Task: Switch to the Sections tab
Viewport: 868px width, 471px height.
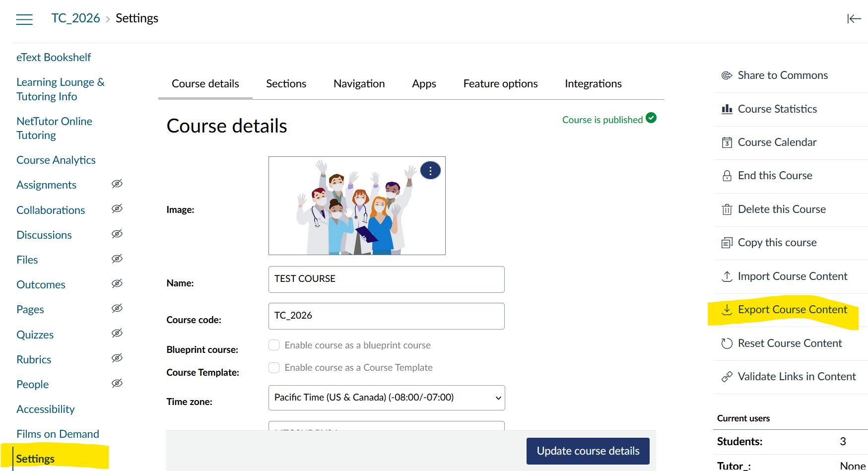Action: coord(286,84)
